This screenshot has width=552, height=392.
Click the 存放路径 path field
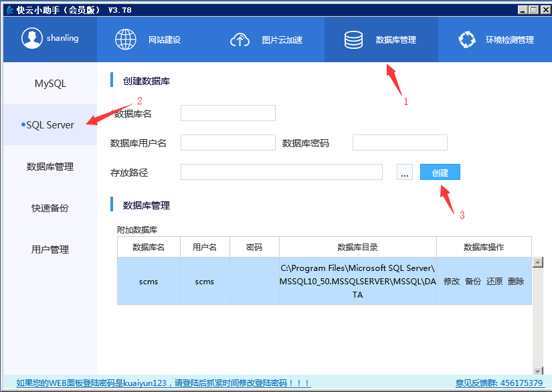(281, 172)
